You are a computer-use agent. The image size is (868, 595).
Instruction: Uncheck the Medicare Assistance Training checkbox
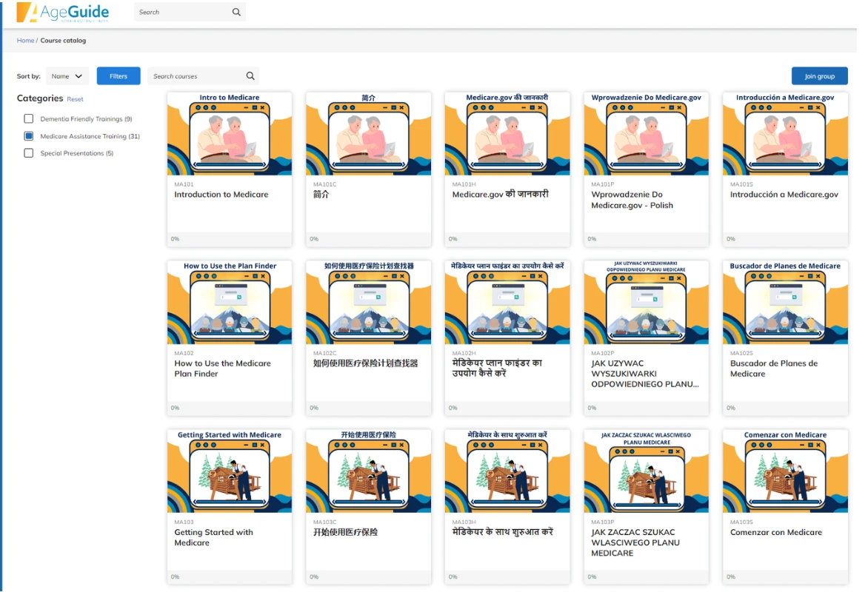[x=29, y=135]
